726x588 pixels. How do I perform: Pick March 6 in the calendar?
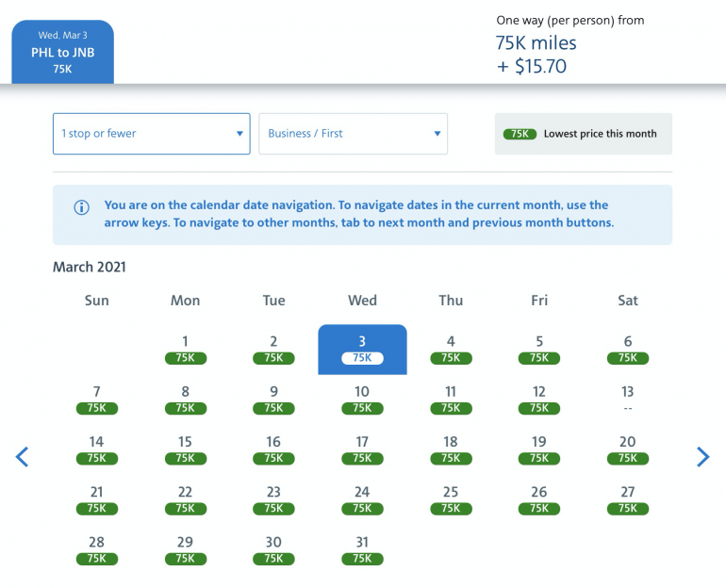click(628, 349)
